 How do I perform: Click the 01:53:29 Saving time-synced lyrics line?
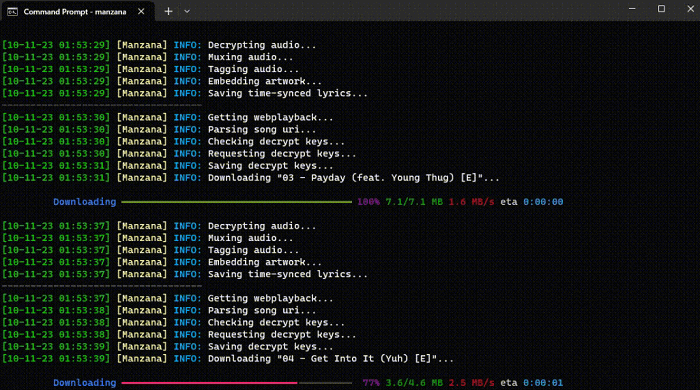pos(185,93)
